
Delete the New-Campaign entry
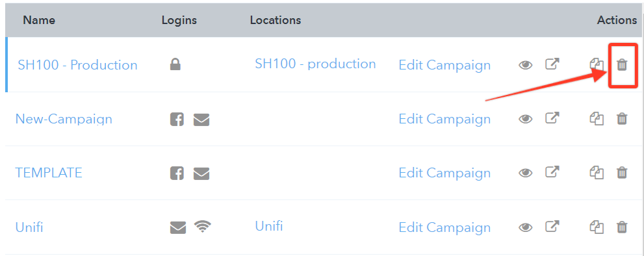pyautogui.click(x=623, y=119)
